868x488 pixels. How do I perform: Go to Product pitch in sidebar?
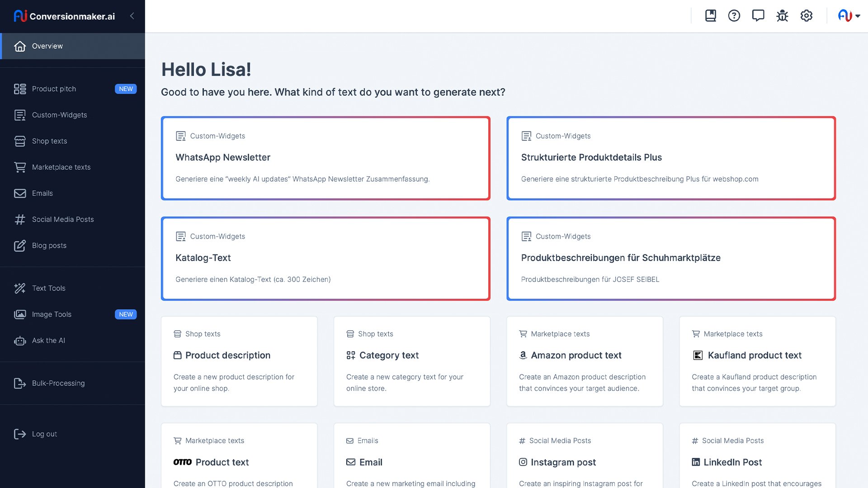(x=54, y=89)
